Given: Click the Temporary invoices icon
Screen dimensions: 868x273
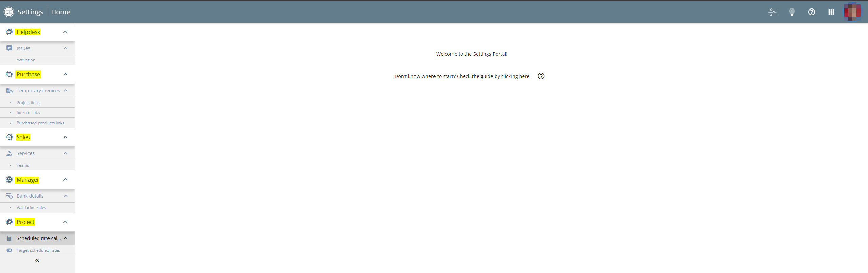Looking at the screenshot, I should pyautogui.click(x=9, y=91).
